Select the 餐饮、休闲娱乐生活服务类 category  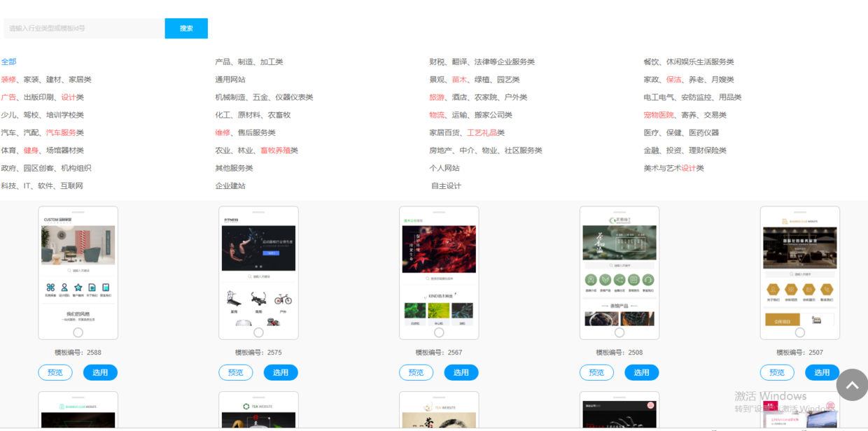coord(689,62)
